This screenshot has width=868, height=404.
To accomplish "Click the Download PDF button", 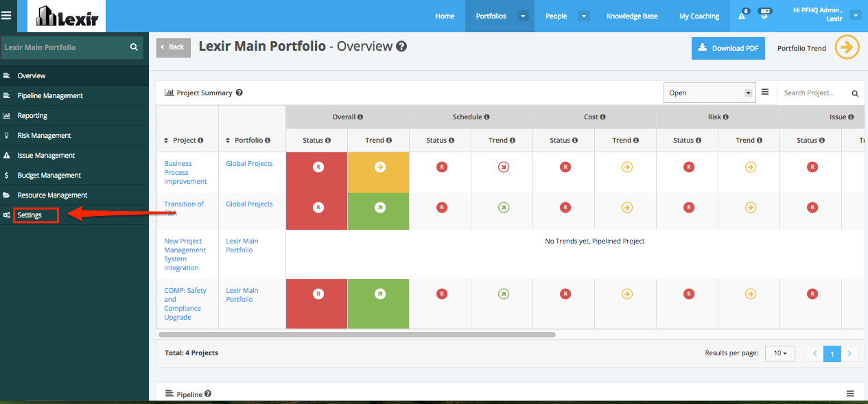I will [x=728, y=48].
